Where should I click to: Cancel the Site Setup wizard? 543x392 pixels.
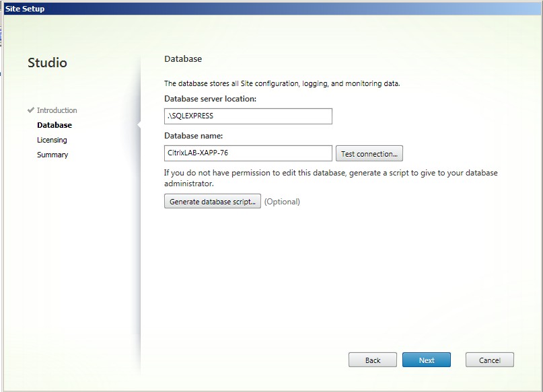click(x=489, y=360)
